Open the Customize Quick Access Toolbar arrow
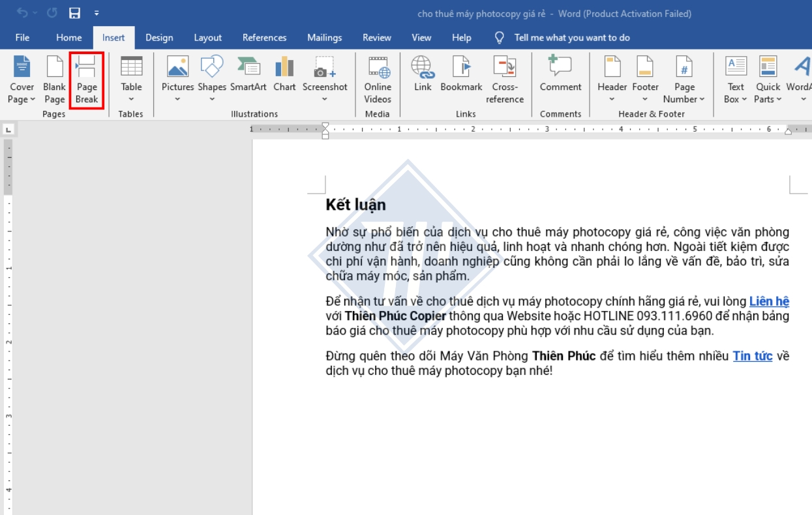812x515 pixels. 97,13
